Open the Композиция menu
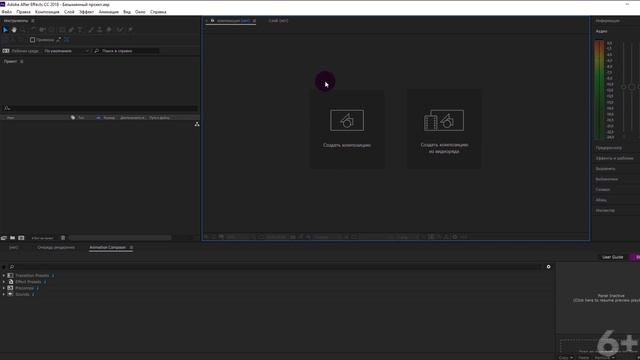640x360 pixels. pyautogui.click(x=47, y=12)
